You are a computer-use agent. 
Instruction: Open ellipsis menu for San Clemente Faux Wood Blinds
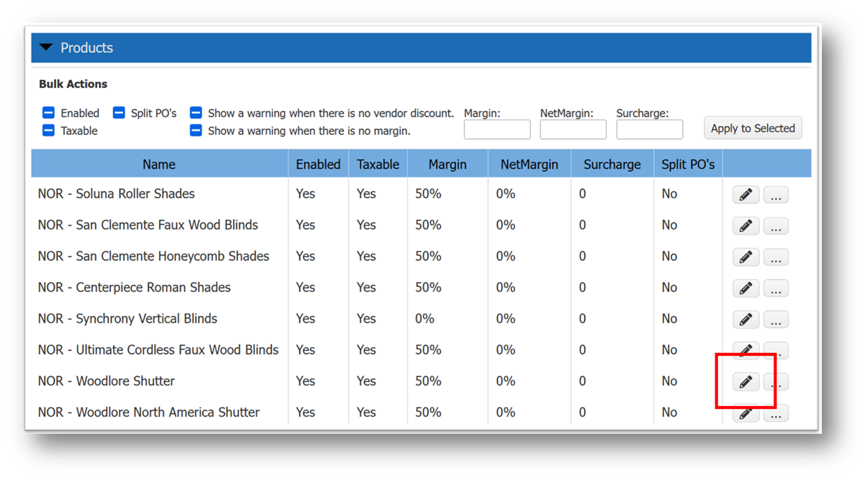[x=776, y=226]
